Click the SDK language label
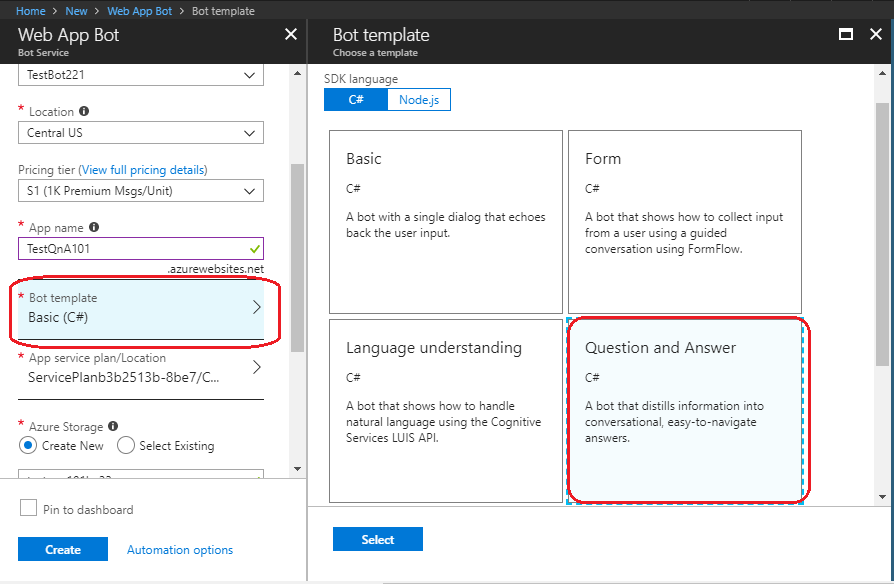This screenshot has width=894, height=584. point(361,79)
